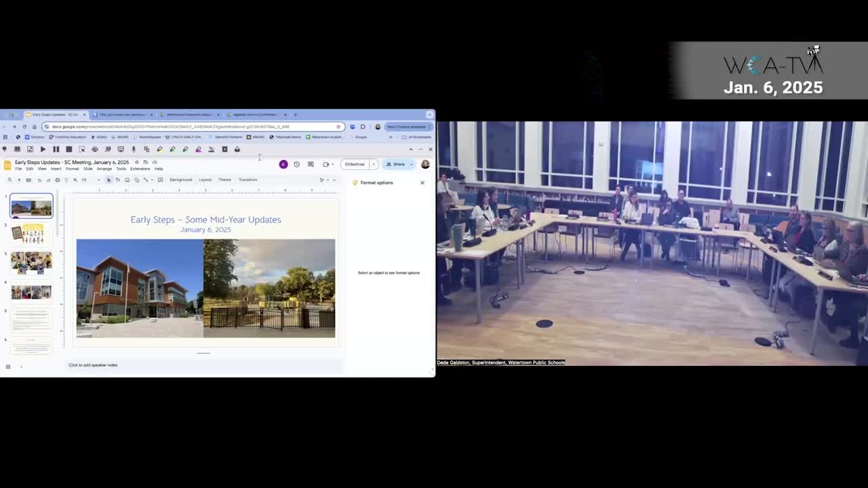Click the Slideshow button
Viewport: 868px width, 488px height.
tap(355, 164)
